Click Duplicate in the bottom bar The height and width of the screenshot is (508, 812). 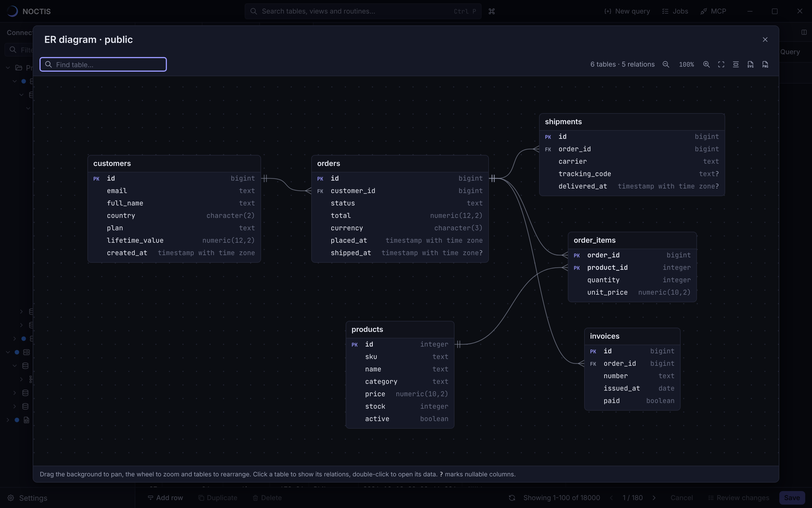[x=218, y=498]
